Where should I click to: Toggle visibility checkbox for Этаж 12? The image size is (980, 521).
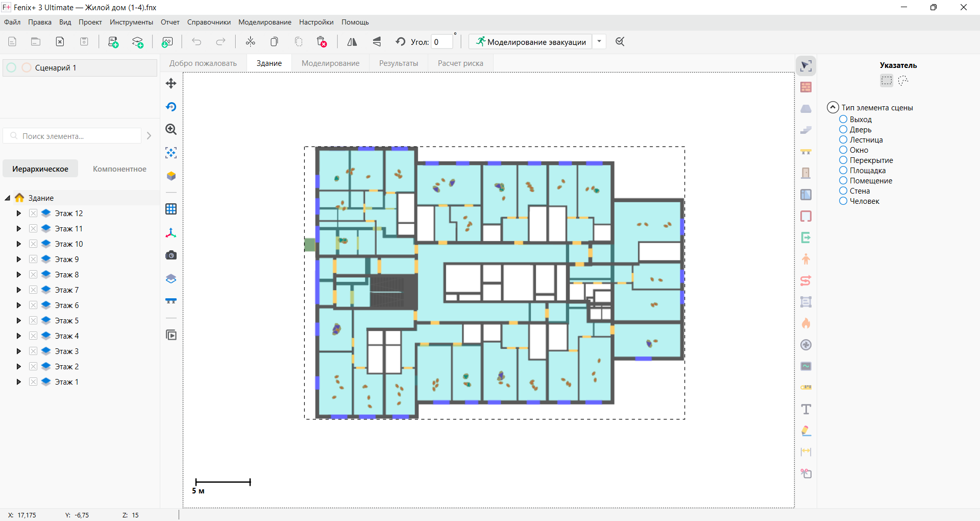(33, 214)
